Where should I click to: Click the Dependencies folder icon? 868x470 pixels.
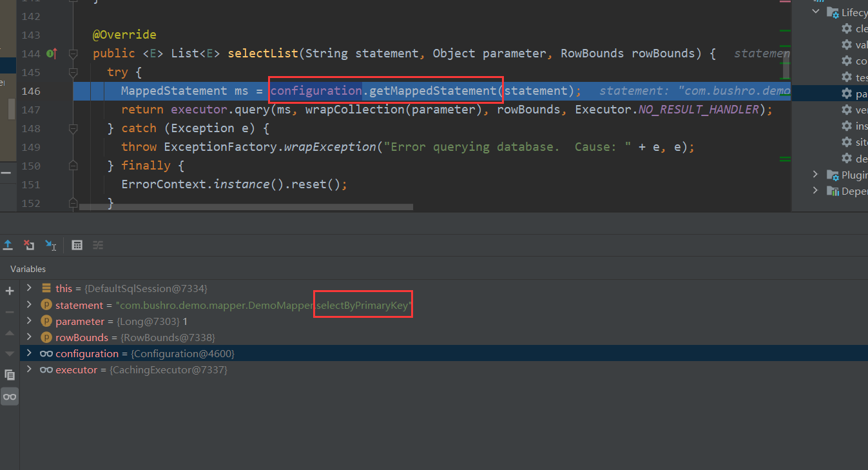[x=833, y=191]
